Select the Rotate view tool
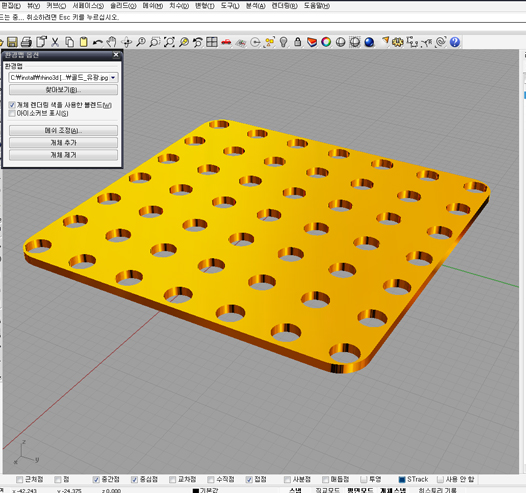 (x=126, y=42)
